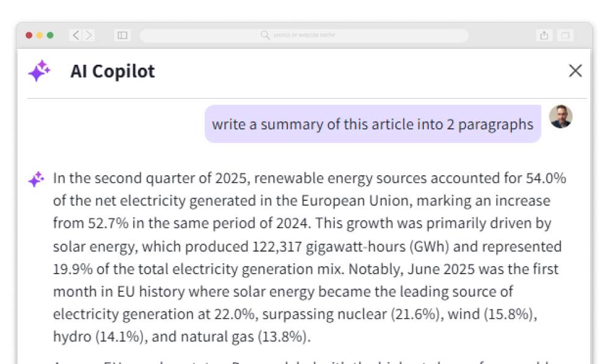Click the red close window button
Viewport: 611px width, 364px height.
tap(29, 35)
